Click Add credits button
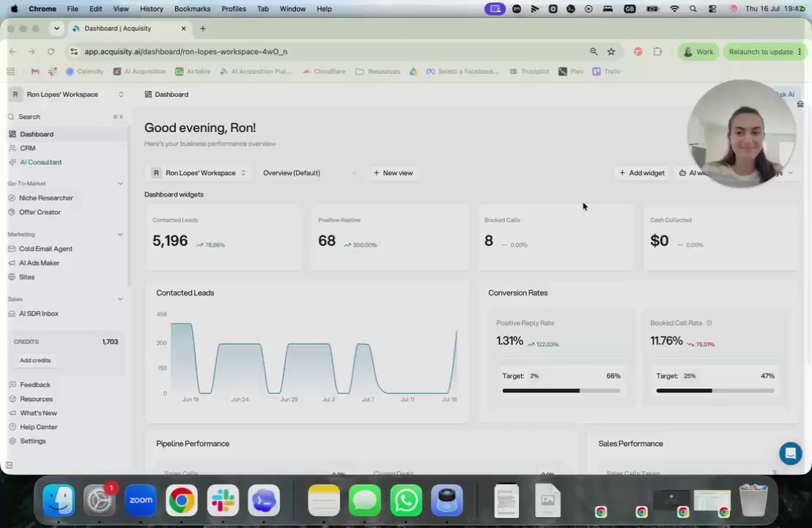Screen dimensions: 812x528 35,360
